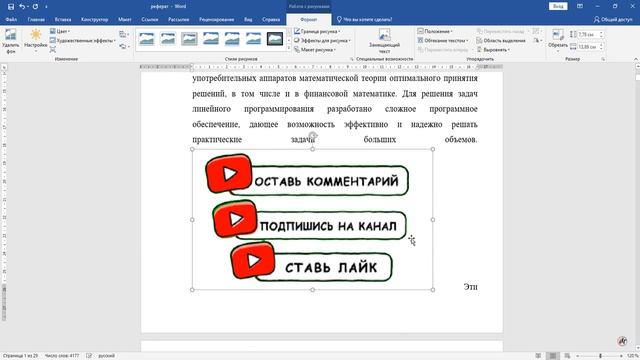Open Художественные эффекты dropdown
Viewport: 640px width, 360px height.
point(83,40)
